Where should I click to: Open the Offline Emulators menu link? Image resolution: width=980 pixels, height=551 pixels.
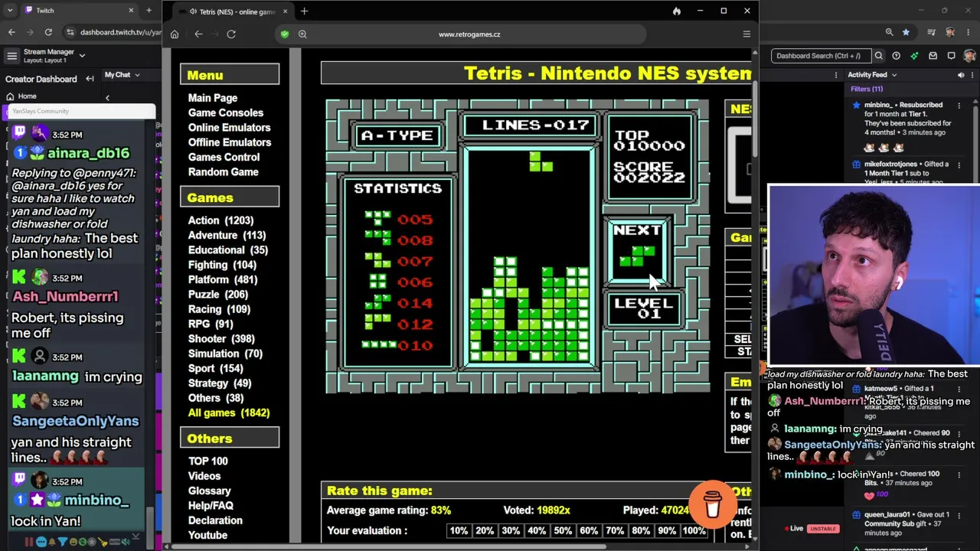pyautogui.click(x=230, y=142)
